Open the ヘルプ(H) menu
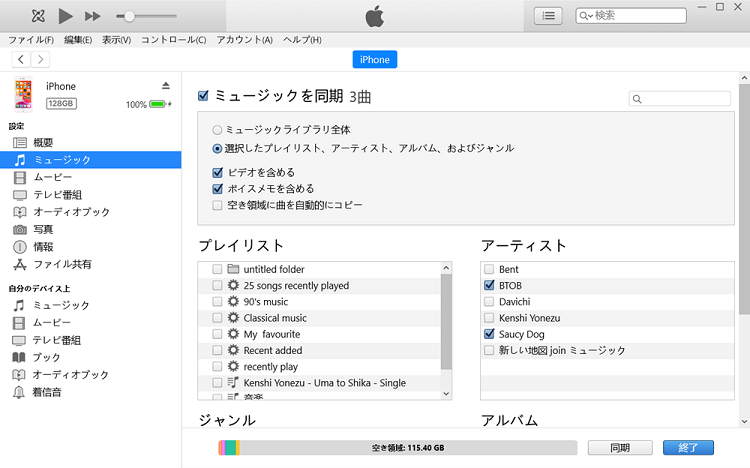This screenshot has width=750, height=468. pyautogui.click(x=302, y=40)
